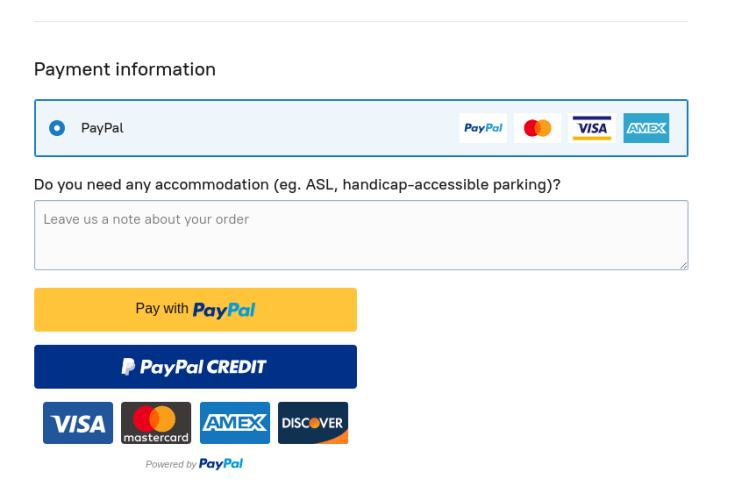Click the small Visa icon in payment row
Screen dimensions: 749x501
pos(591,128)
